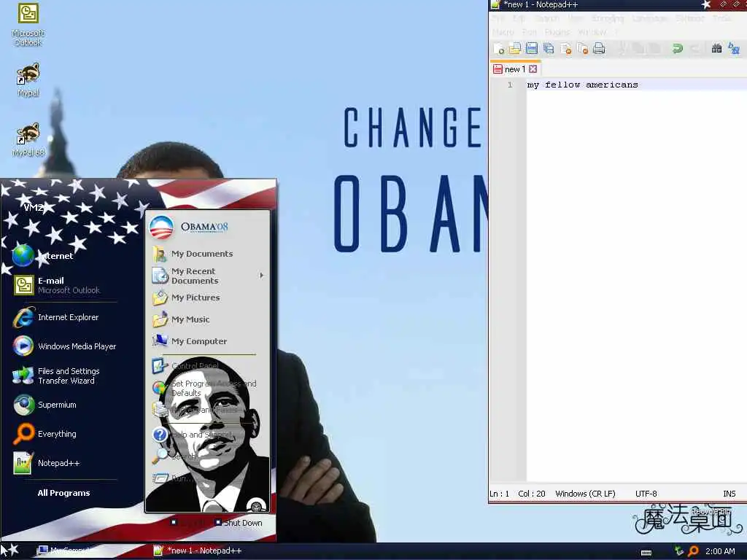
Task: Expand My Recent Documents submenu arrow
Action: pos(261,275)
